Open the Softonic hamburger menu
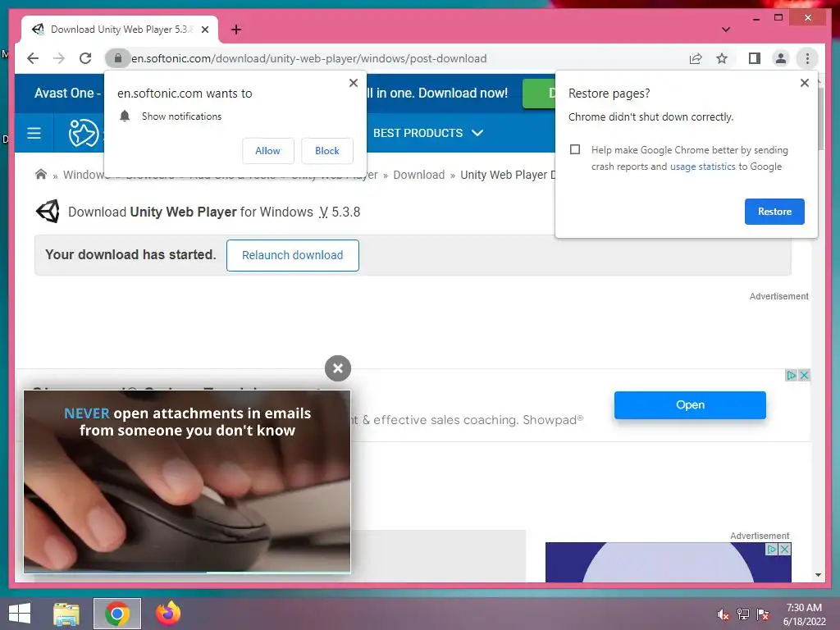This screenshot has width=840, height=630. (x=34, y=133)
